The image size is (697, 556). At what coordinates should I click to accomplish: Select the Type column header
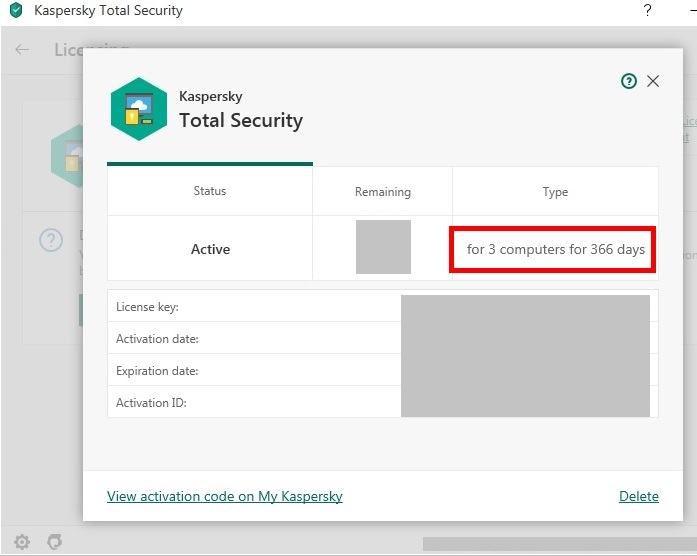click(555, 192)
